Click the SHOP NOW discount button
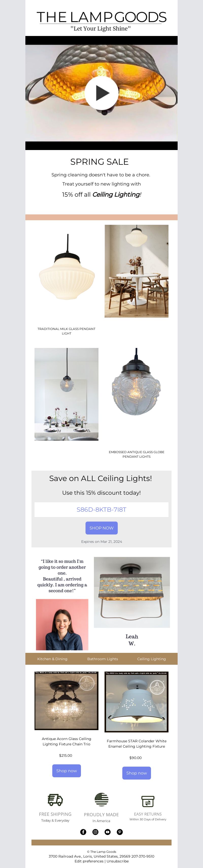 pos(101,528)
